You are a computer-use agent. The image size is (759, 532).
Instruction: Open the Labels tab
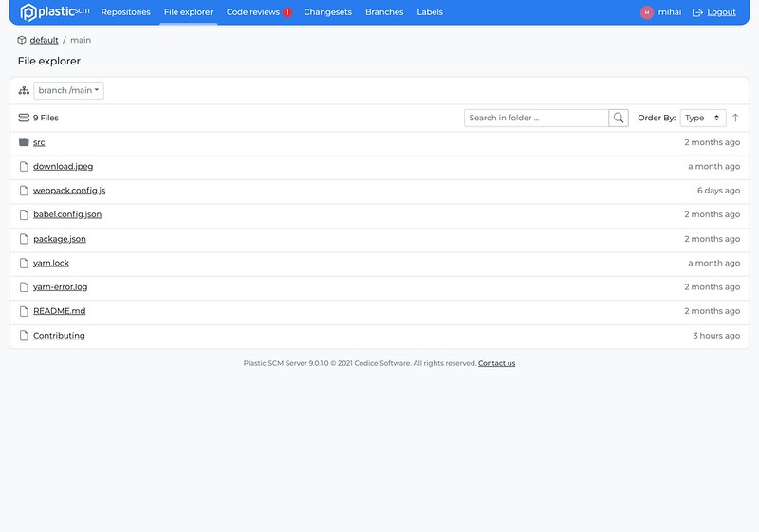pyautogui.click(x=430, y=12)
